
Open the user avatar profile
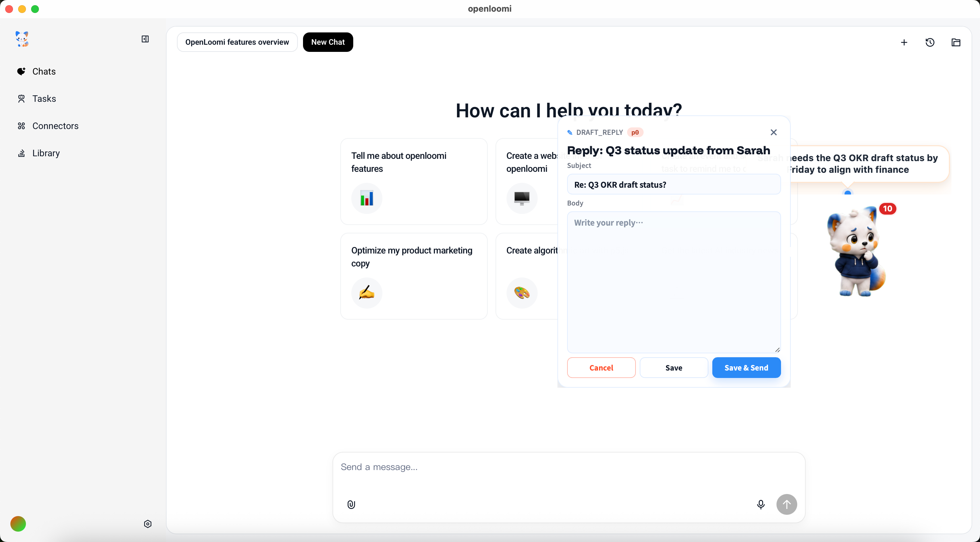coord(18,524)
